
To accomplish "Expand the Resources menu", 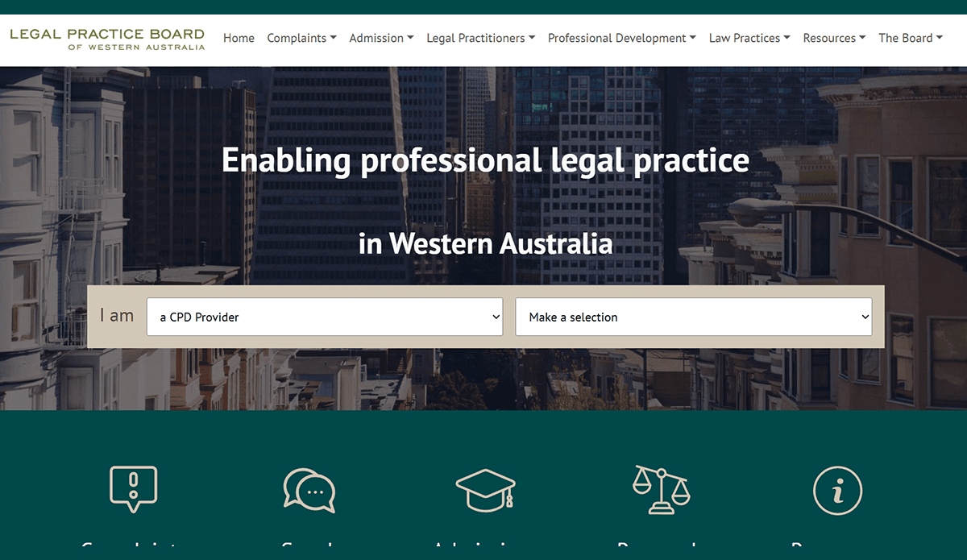I will [834, 38].
